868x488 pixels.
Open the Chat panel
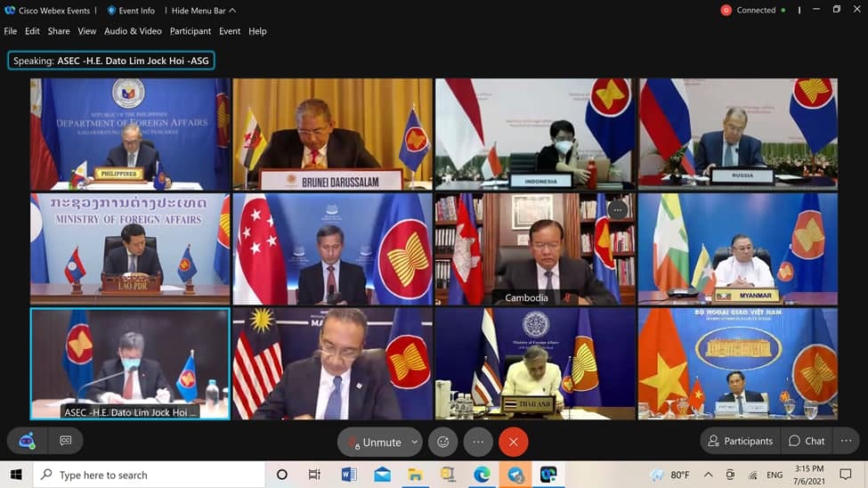click(807, 441)
